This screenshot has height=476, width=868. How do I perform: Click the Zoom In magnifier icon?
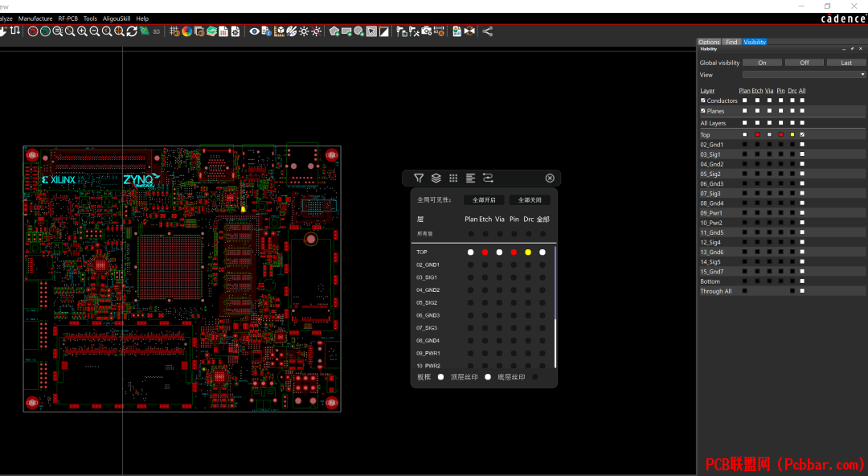83,31
